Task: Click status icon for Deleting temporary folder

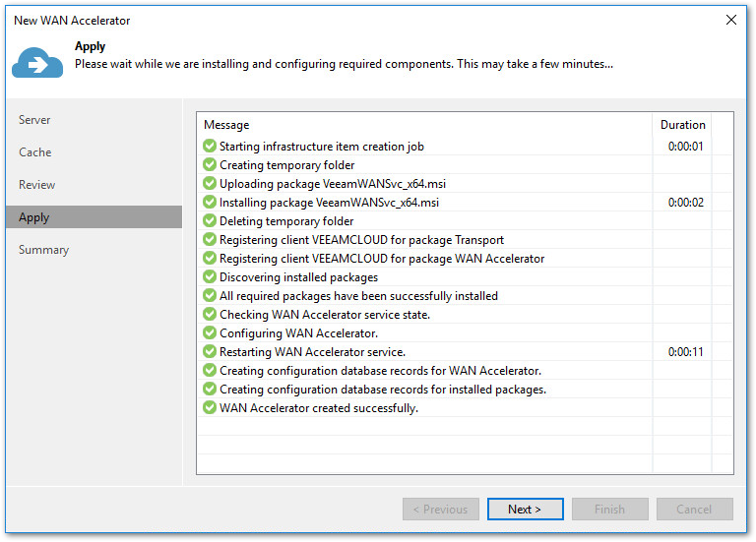Action: 210,221
